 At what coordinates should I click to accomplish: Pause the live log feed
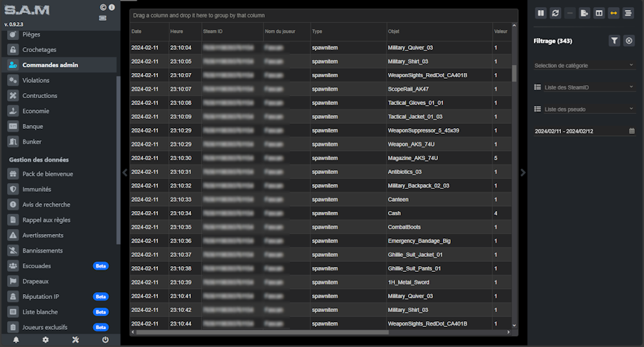541,13
